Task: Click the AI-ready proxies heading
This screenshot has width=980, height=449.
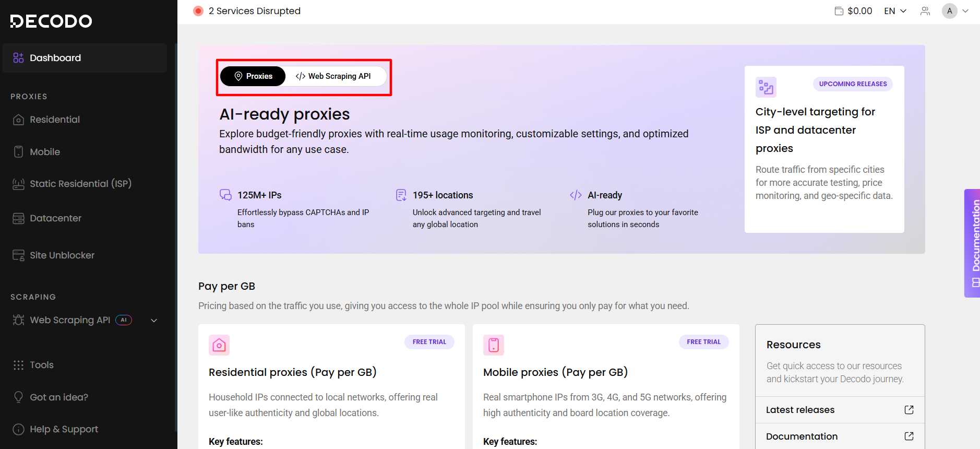Action: coord(284,114)
